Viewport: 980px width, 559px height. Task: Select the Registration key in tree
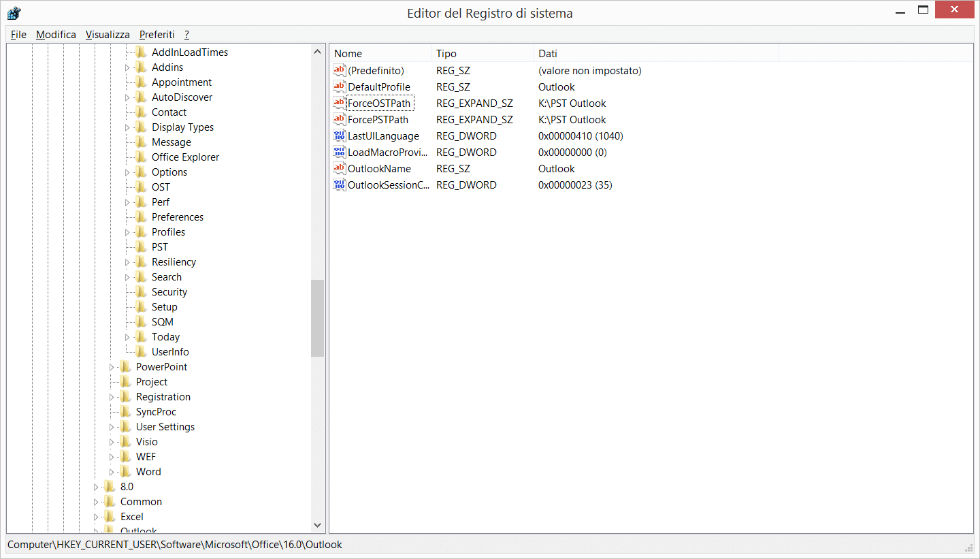(x=163, y=397)
